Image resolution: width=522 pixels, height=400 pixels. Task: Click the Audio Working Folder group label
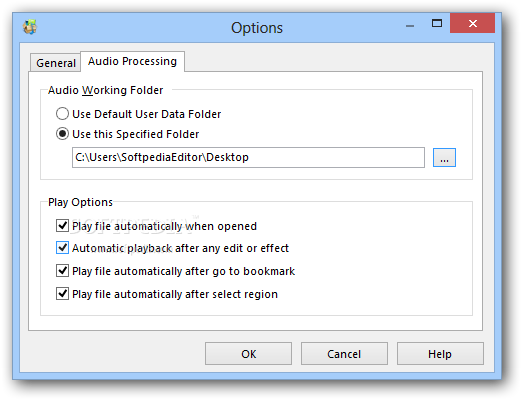tap(105, 90)
